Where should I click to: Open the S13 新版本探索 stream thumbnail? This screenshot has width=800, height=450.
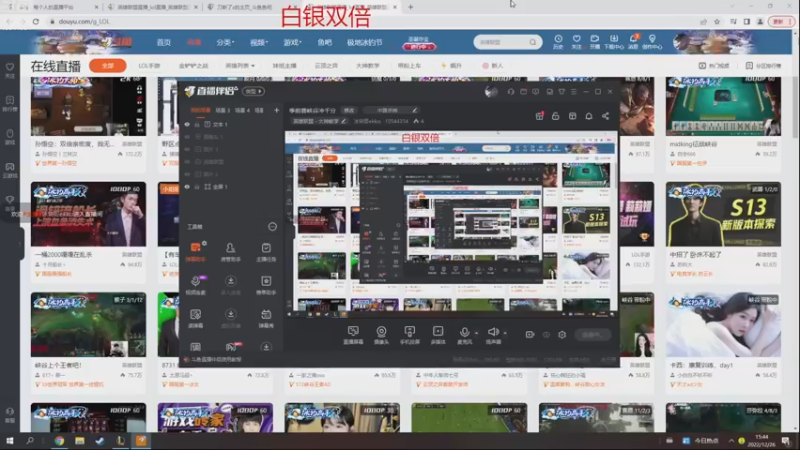click(723, 214)
